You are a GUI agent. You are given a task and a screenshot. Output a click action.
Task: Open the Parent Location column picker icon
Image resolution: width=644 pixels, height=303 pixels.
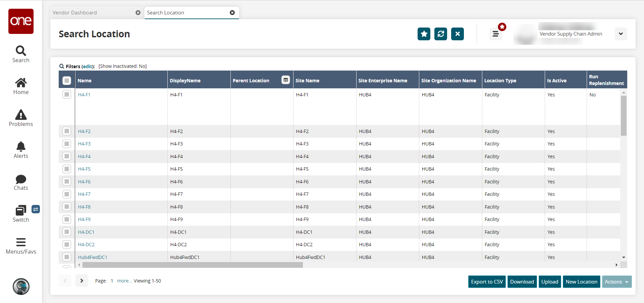[285, 80]
